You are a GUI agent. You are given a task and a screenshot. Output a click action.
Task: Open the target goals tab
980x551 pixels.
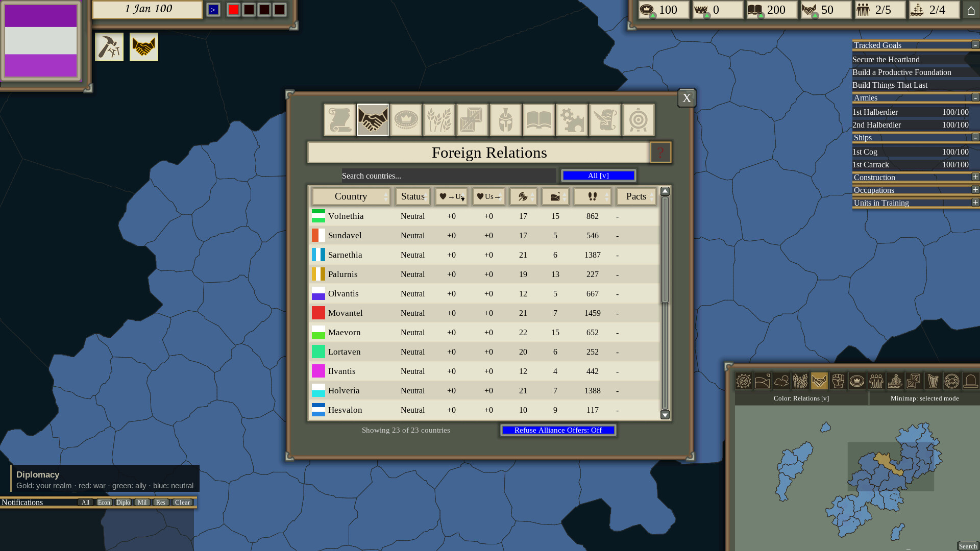[x=639, y=120]
